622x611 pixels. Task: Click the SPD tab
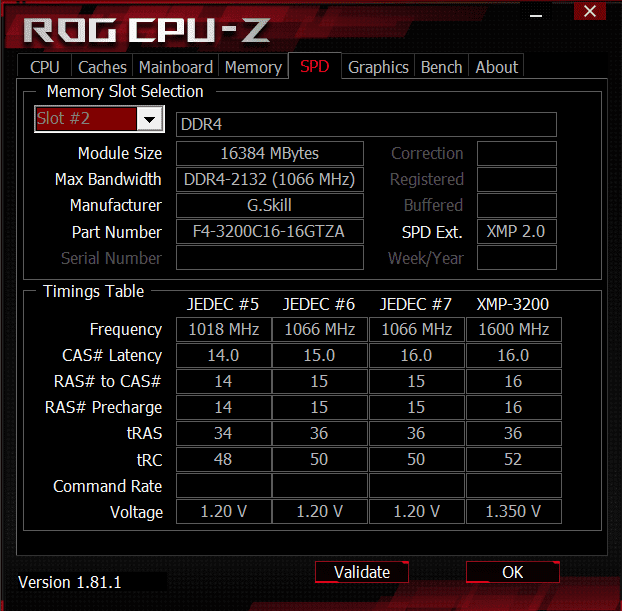coord(315,66)
